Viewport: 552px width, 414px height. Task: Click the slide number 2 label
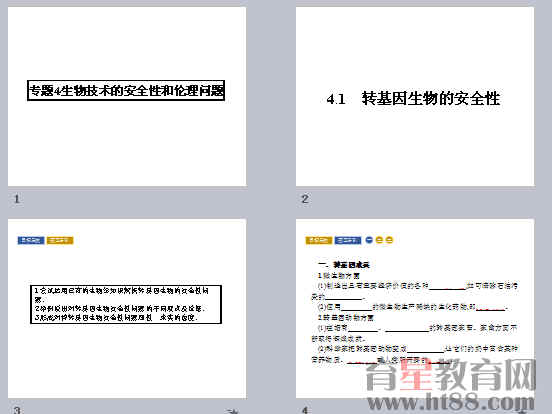[x=305, y=199]
